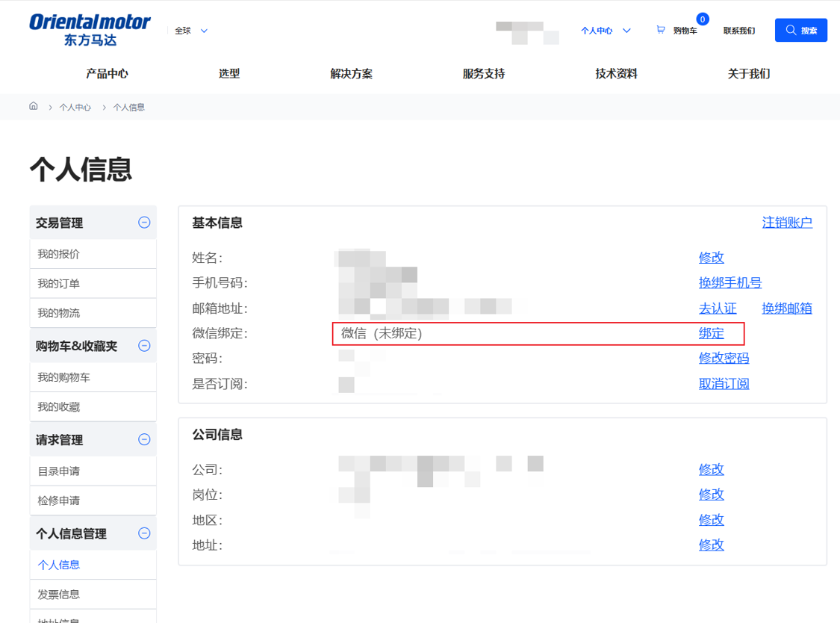
Task: Click the 注销账户 link
Action: click(x=787, y=223)
